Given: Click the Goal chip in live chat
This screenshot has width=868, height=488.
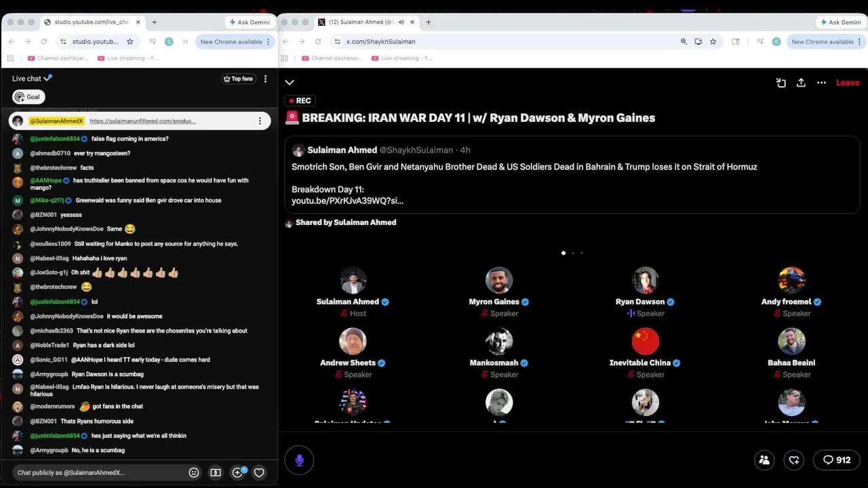Looking at the screenshot, I should tap(28, 97).
